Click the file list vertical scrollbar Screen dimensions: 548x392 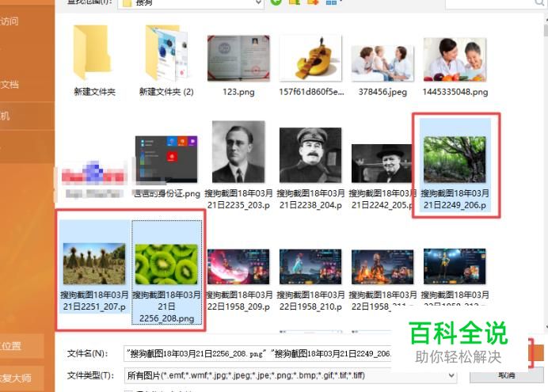tap(546, 171)
